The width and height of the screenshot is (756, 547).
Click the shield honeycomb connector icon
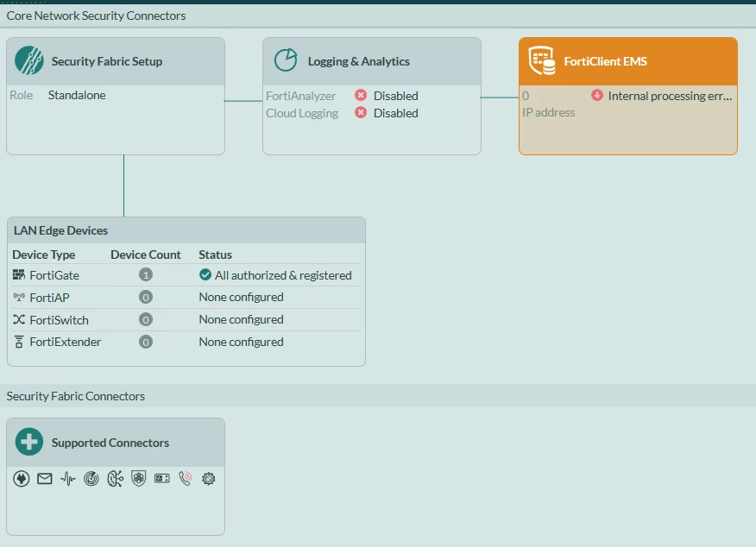[138, 479]
